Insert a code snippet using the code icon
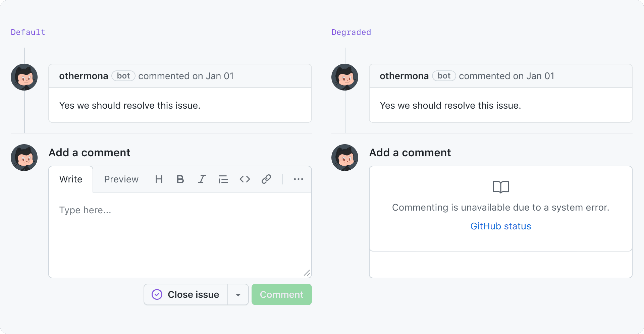The height and width of the screenshot is (334, 644). (245, 179)
